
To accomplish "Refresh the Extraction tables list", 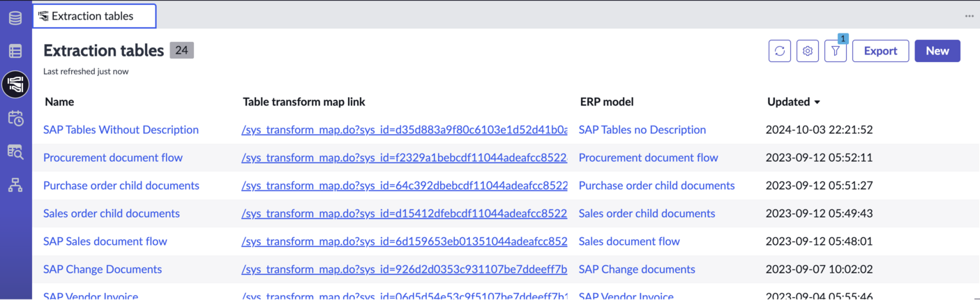I will tap(780, 51).
